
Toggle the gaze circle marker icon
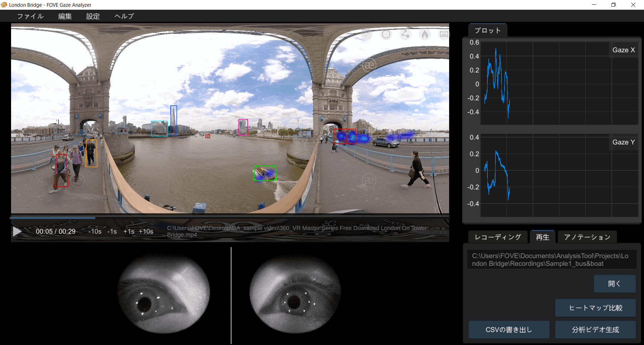(x=386, y=34)
